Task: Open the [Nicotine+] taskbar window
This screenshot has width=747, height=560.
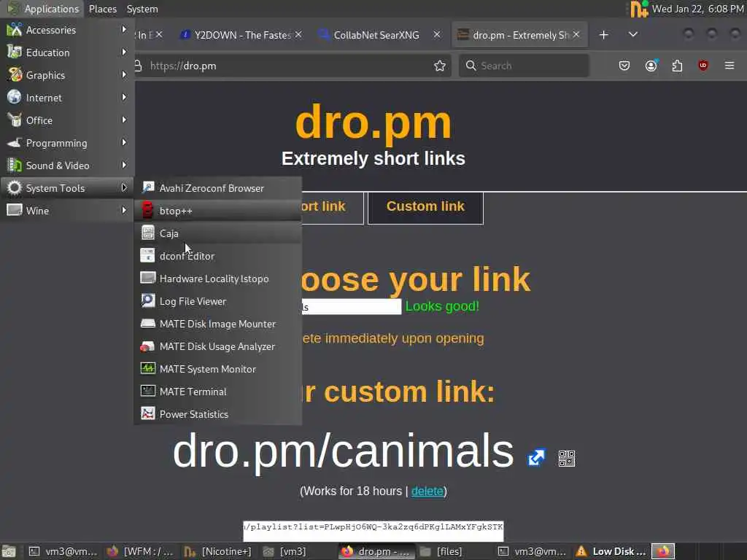Action: point(219,551)
